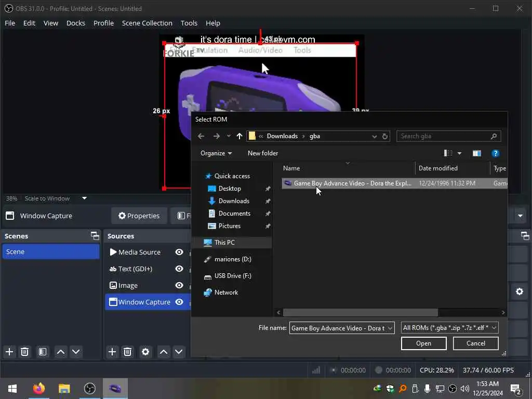Viewport: 532px width, 399px height.
Task: Sort files by Date modified column
Action: click(x=453, y=168)
